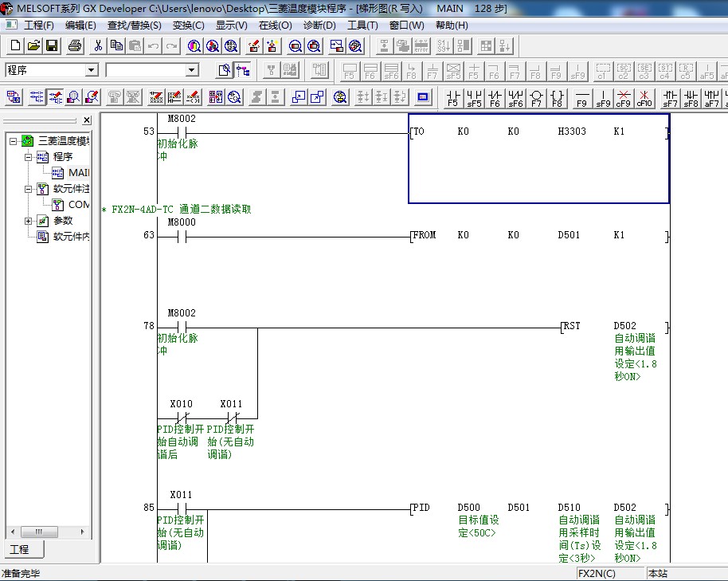Insert normally closed contact F6

tap(495, 98)
